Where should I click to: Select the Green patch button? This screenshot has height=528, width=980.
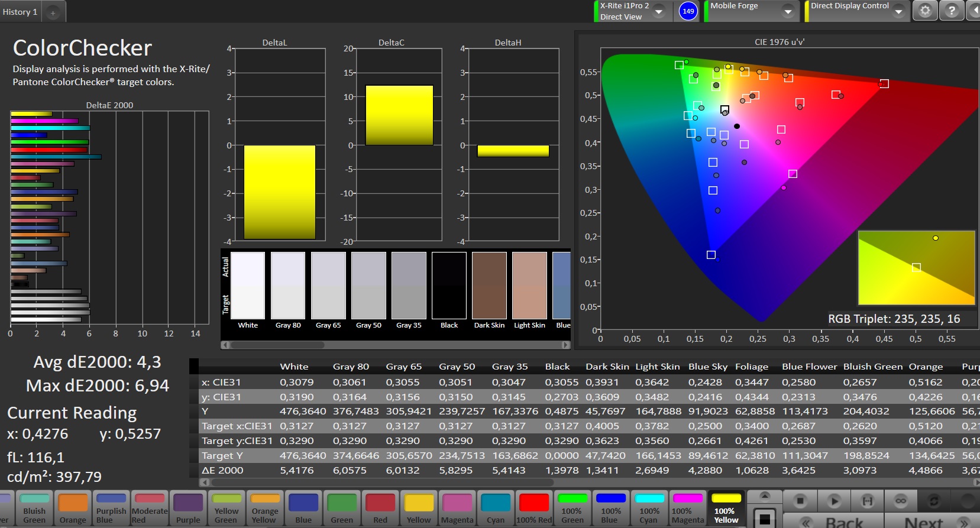(x=342, y=508)
